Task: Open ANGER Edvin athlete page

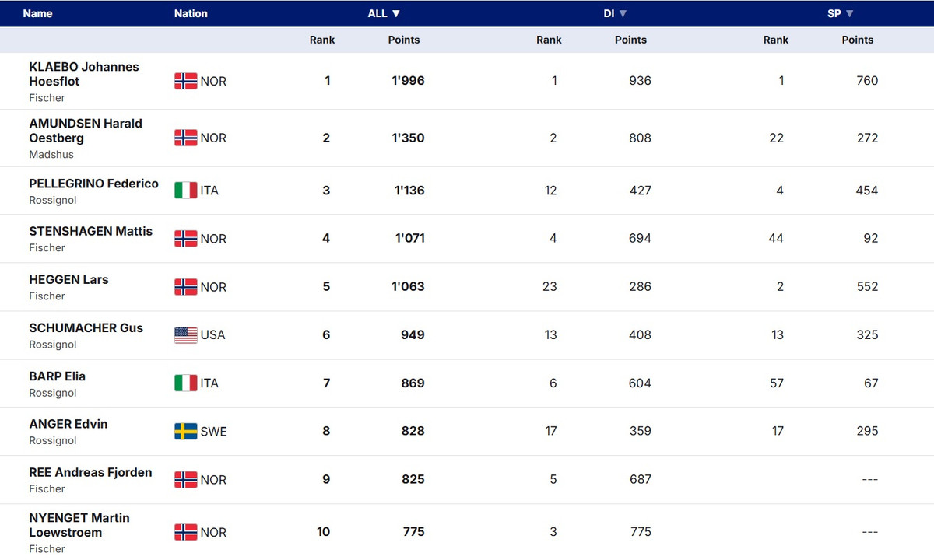Action: pos(68,424)
